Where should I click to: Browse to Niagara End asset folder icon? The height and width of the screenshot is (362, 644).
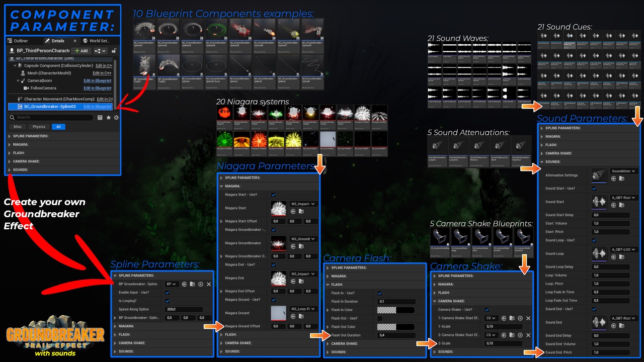(x=301, y=282)
